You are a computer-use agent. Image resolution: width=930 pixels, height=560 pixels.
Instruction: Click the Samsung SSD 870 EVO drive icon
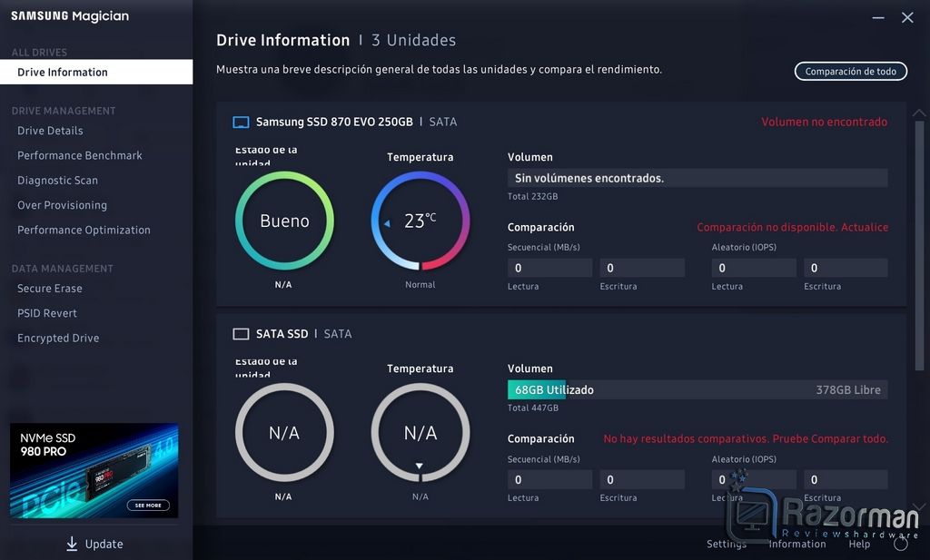click(x=241, y=122)
